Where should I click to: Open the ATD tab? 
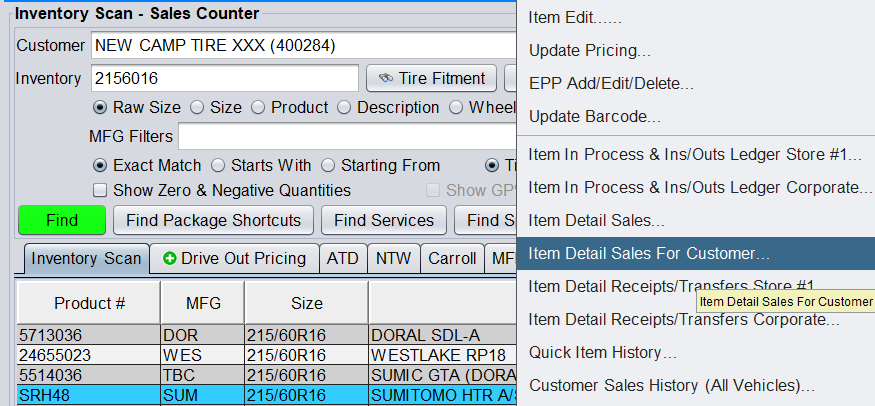(x=343, y=258)
